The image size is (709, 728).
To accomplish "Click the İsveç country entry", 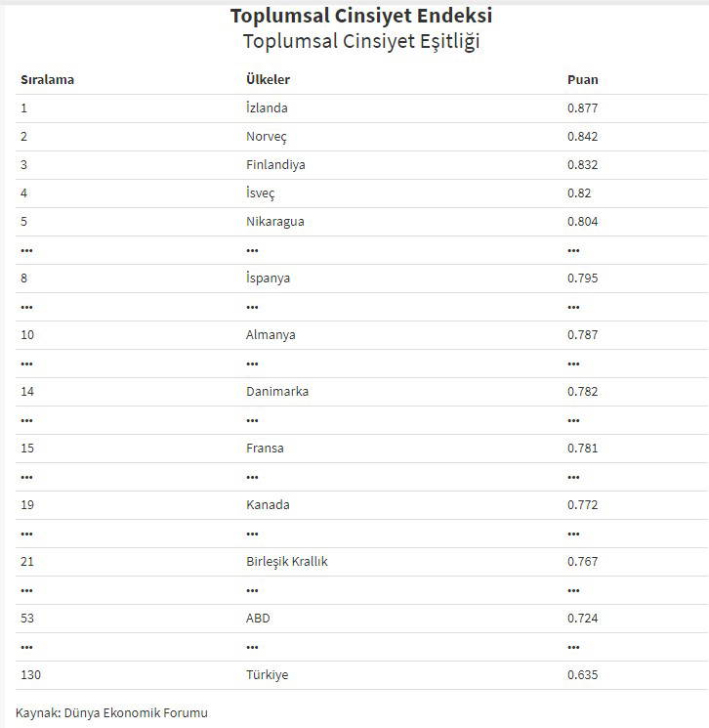I will tap(261, 193).
